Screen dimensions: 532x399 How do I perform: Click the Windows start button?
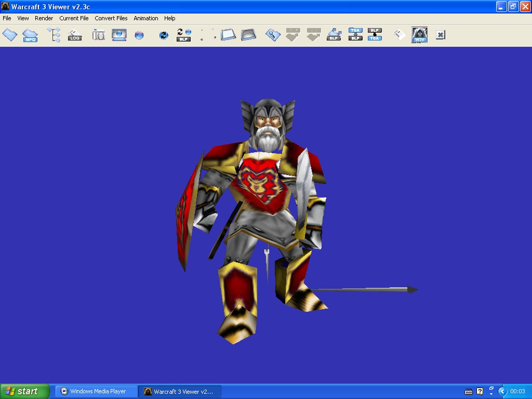(25, 391)
